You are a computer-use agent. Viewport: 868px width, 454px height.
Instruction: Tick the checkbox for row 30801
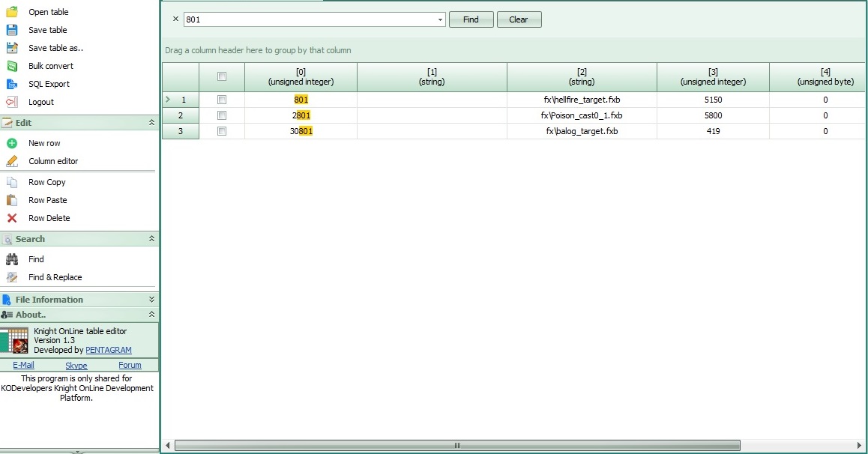coord(222,131)
